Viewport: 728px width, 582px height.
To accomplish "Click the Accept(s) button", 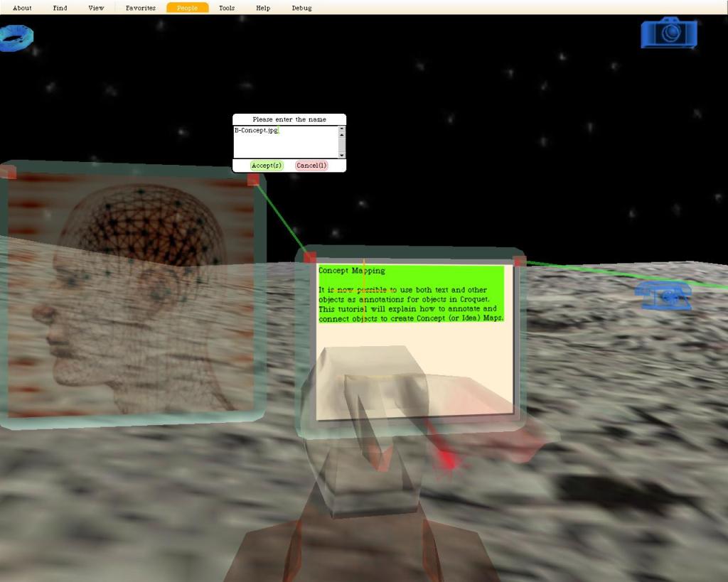I will point(267,166).
